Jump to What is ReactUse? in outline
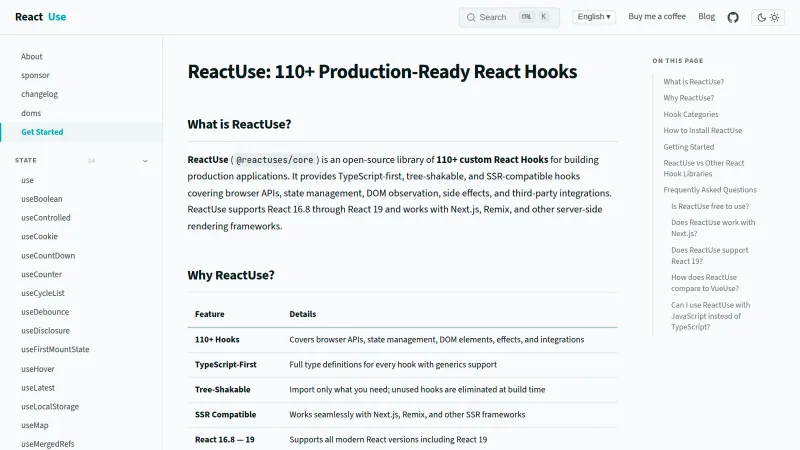 [x=693, y=82]
